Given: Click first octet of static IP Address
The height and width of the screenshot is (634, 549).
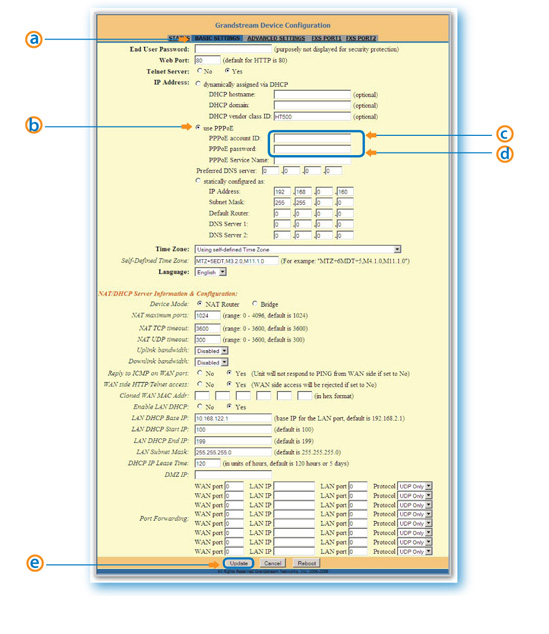Looking at the screenshot, I should pyautogui.click(x=282, y=192).
